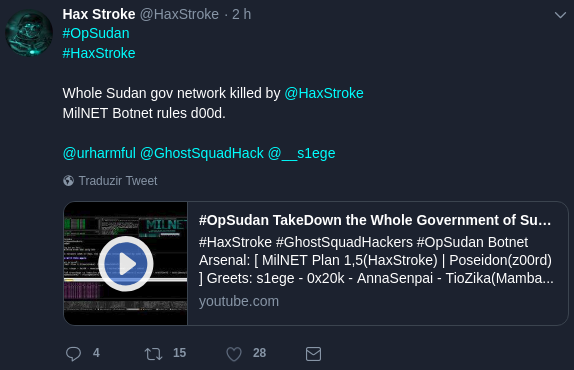The image size is (574, 370).
Task: Open the #HaxStroke hashtag
Action: point(99,53)
